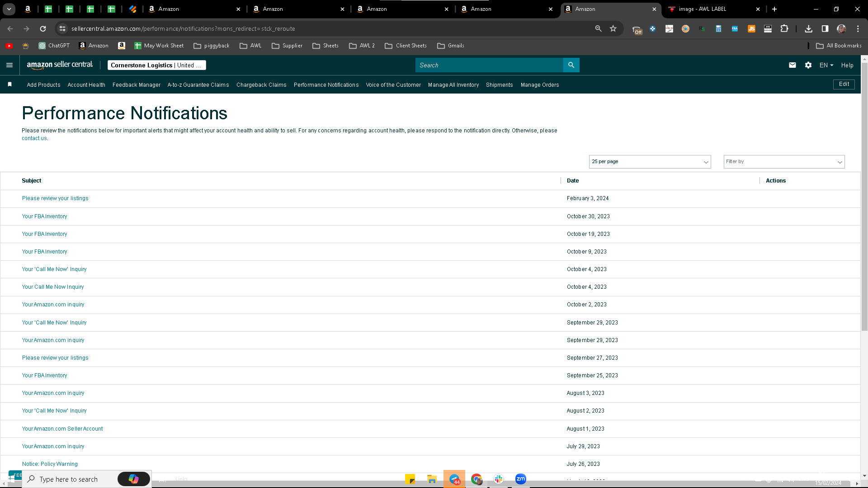Click the Edit button in nav bar

pos(844,84)
